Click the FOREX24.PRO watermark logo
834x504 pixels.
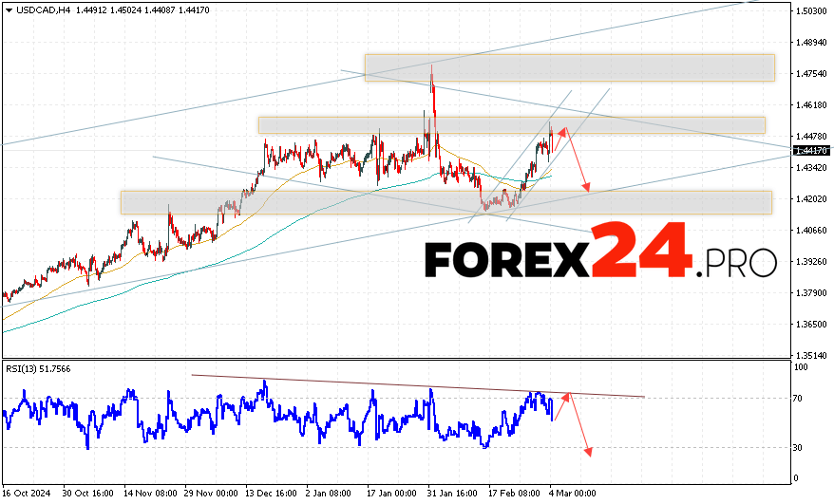click(x=599, y=254)
